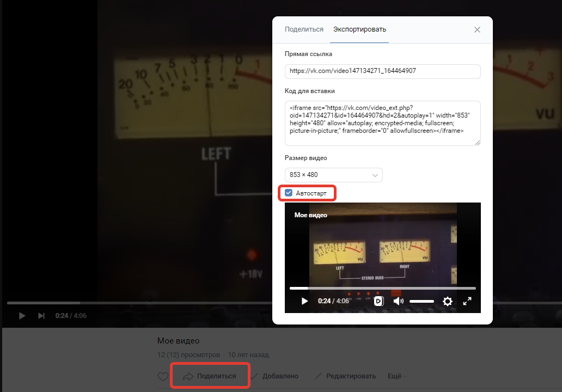Viewport: 562px width, 392px height.
Task: Click the 0:24 / 4:06 time in preview
Action: 333,301
